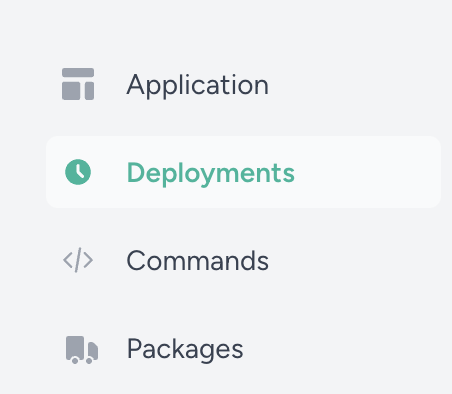
Task: Navigate to Application via its grid icon
Action: pos(78,84)
